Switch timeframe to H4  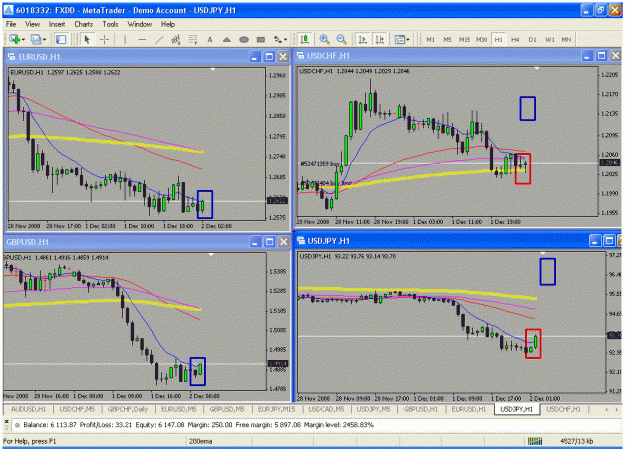(x=515, y=39)
